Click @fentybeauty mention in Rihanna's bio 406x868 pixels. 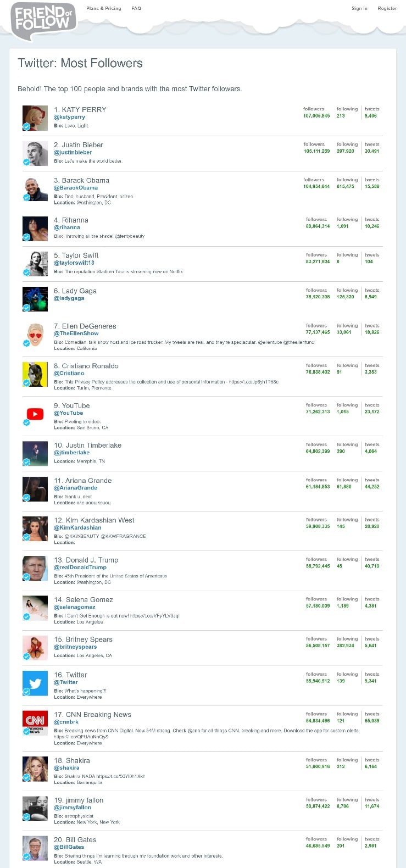[130, 236]
